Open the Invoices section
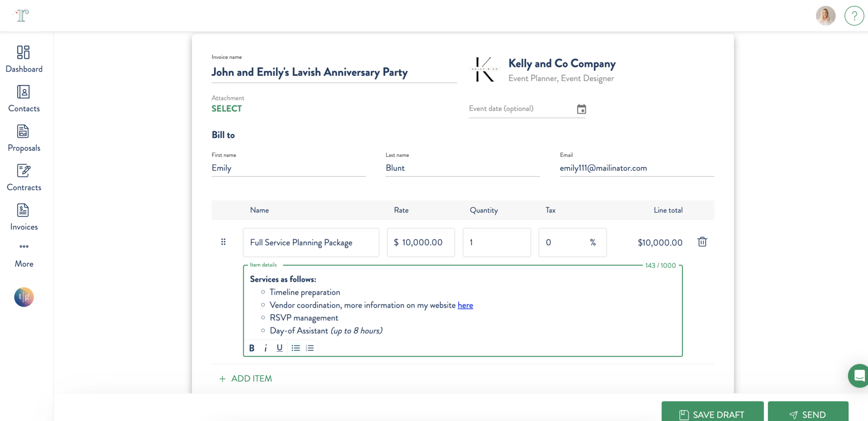 coord(24,216)
